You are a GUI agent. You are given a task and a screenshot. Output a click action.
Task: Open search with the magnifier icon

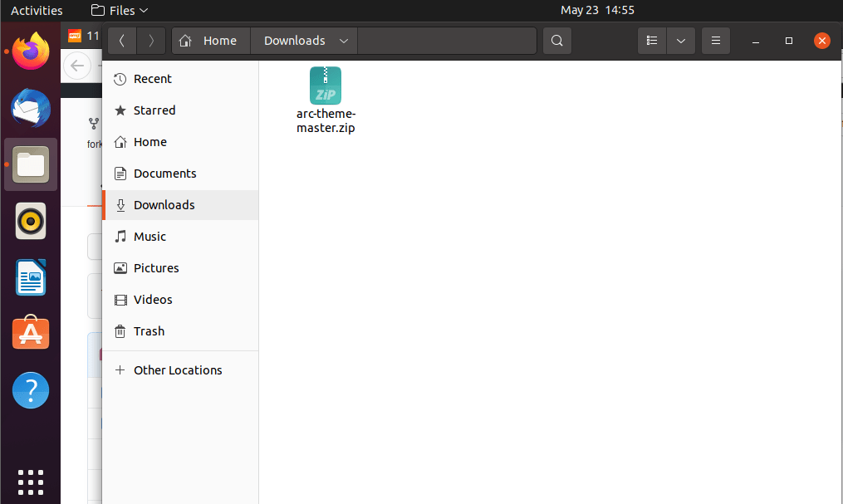pyautogui.click(x=557, y=41)
